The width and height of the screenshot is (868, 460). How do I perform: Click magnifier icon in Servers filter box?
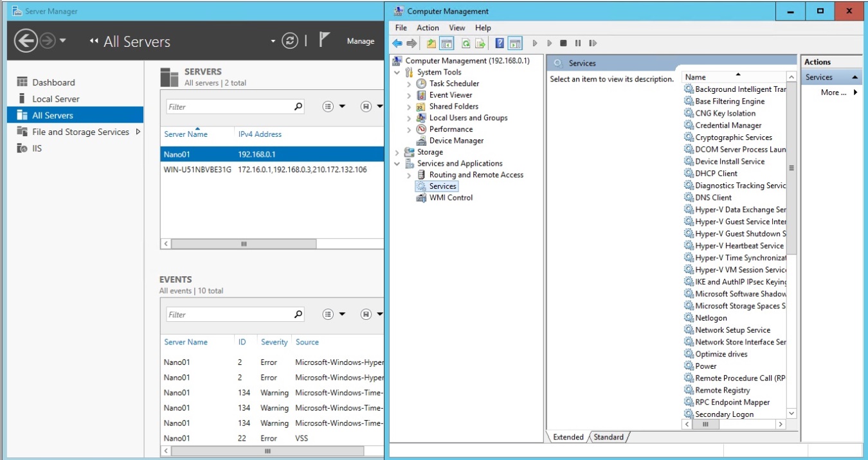[298, 107]
